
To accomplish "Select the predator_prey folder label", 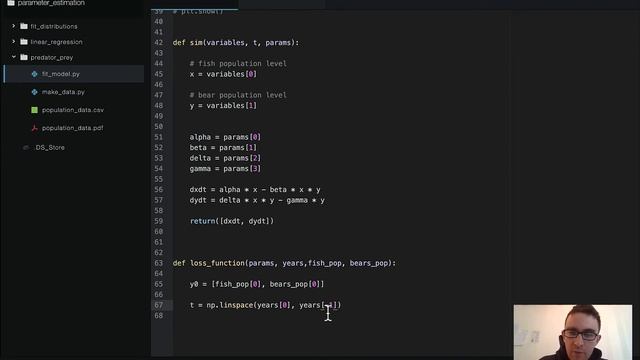I will pos(51,58).
